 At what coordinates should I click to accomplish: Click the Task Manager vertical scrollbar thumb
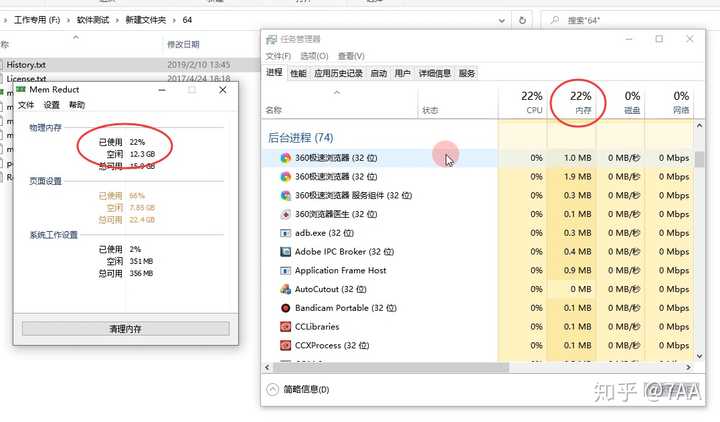click(x=699, y=159)
